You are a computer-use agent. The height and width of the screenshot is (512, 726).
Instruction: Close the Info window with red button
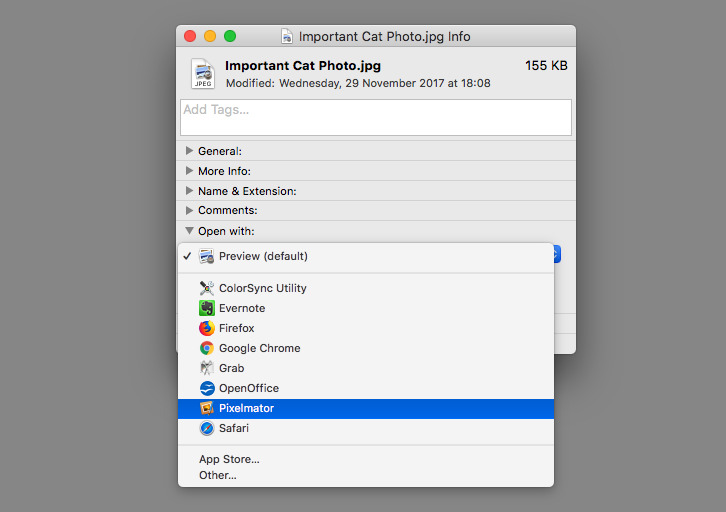coord(190,36)
